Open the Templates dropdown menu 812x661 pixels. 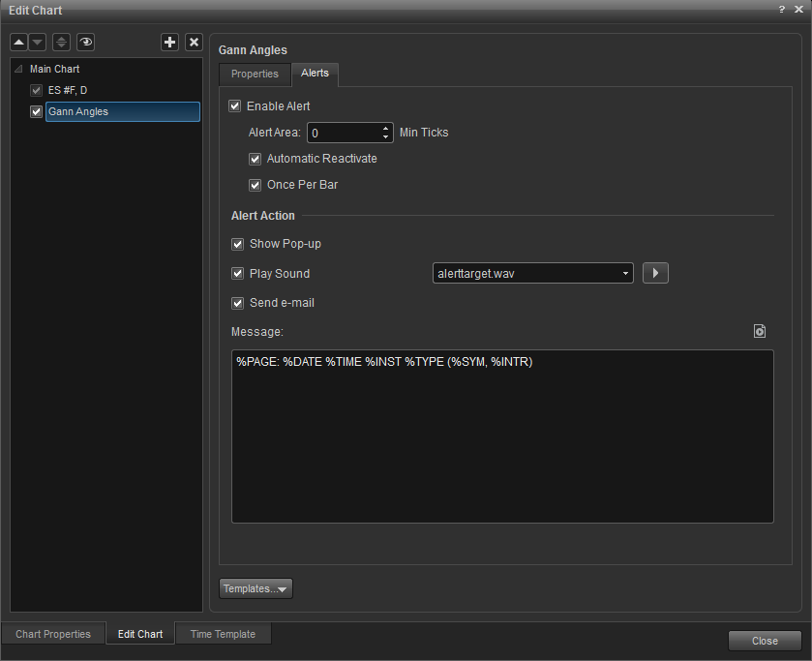(x=256, y=588)
